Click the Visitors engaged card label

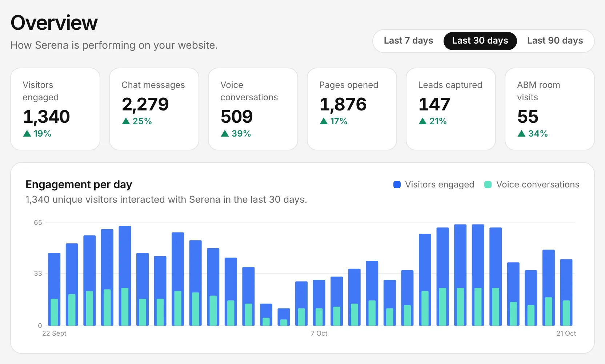coord(41,91)
